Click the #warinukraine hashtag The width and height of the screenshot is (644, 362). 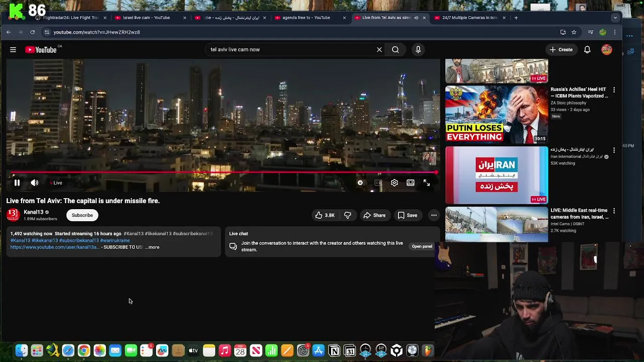pyautogui.click(x=115, y=240)
